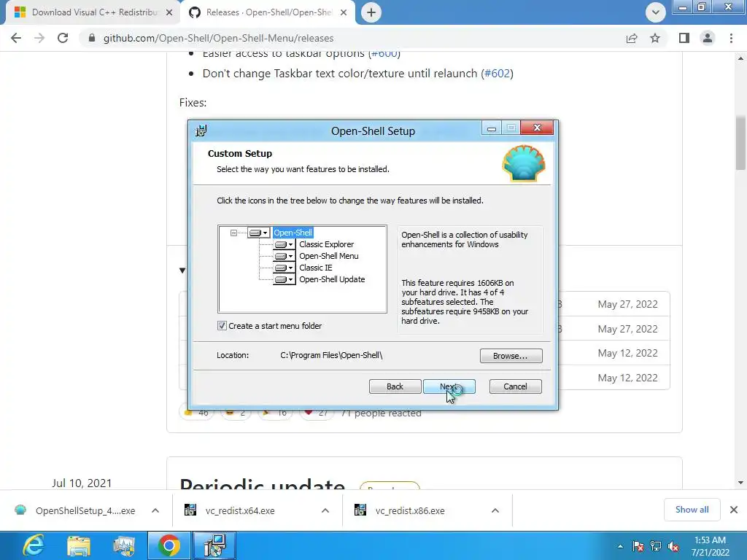Viewport: 747px width, 560px height.
Task: Select Classic IE tree item
Action: point(315,268)
